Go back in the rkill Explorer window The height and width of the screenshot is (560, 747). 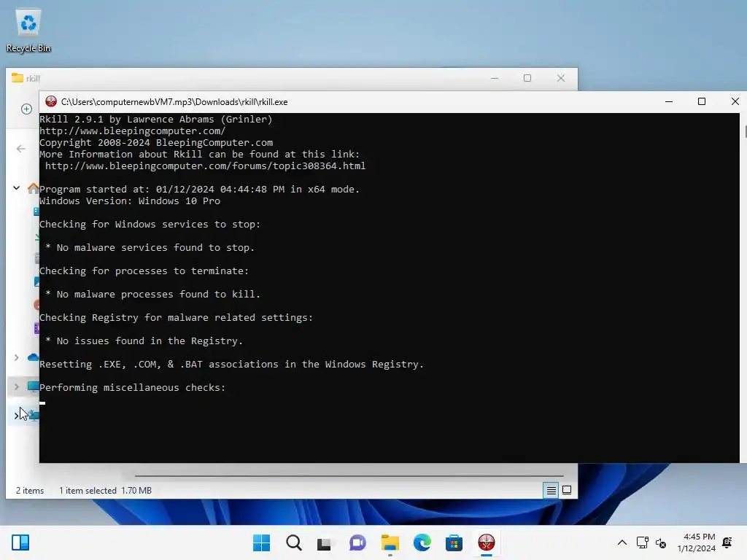click(x=21, y=149)
